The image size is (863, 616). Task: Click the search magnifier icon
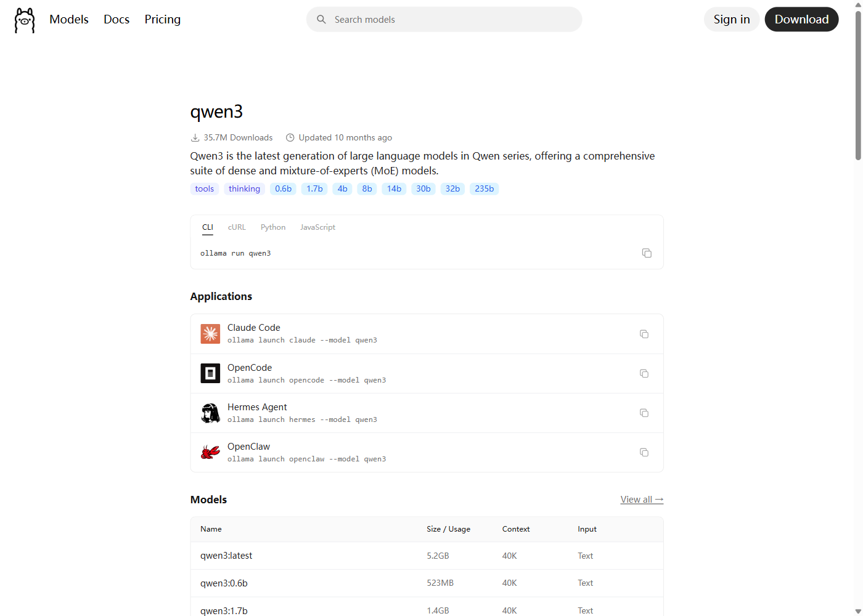click(x=321, y=20)
